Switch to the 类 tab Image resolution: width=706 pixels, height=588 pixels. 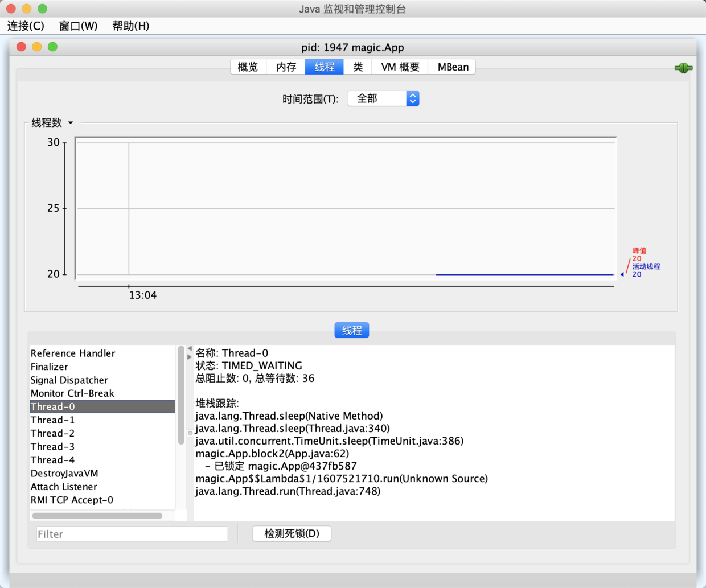coord(358,67)
